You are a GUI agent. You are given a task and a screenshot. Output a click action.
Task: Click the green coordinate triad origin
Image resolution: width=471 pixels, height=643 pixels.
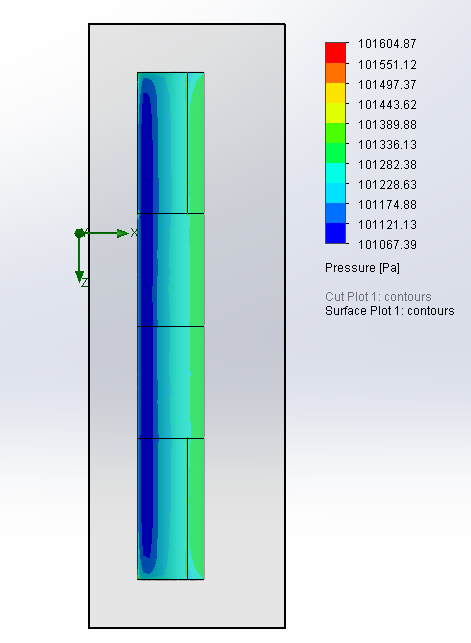pos(80,233)
